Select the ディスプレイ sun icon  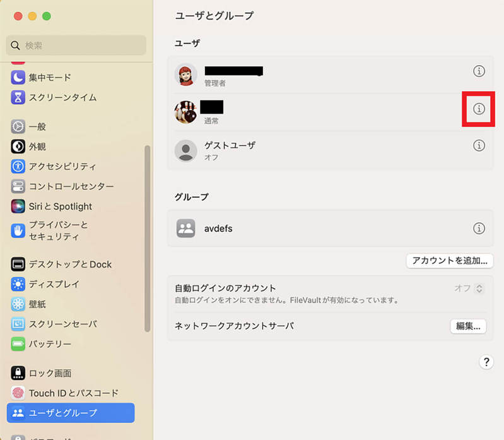[18, 284]
